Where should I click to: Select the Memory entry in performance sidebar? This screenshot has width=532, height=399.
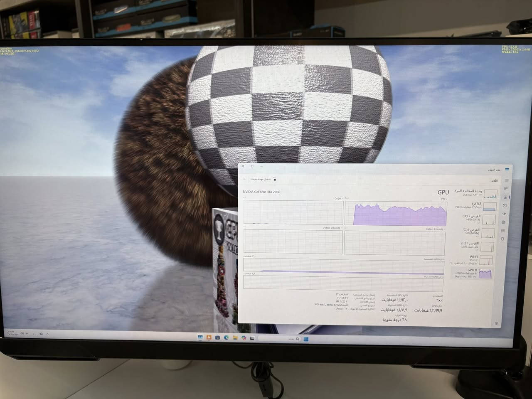pyautogui.click(x=474, y=206)
